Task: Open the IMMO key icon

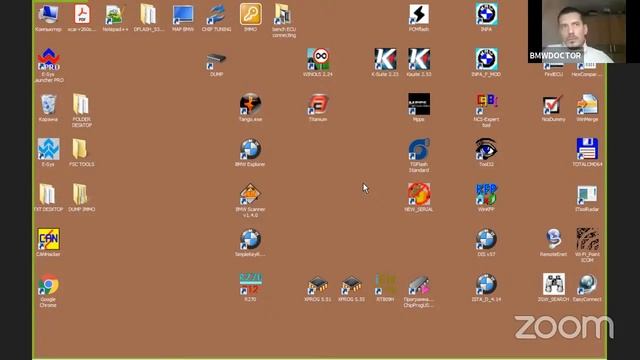Action: 250,15
